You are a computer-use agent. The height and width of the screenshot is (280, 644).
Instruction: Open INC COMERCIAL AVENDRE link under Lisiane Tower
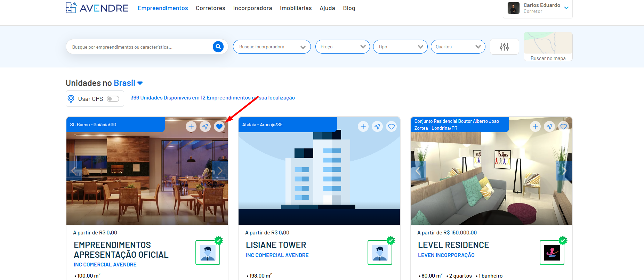(277, 255)
